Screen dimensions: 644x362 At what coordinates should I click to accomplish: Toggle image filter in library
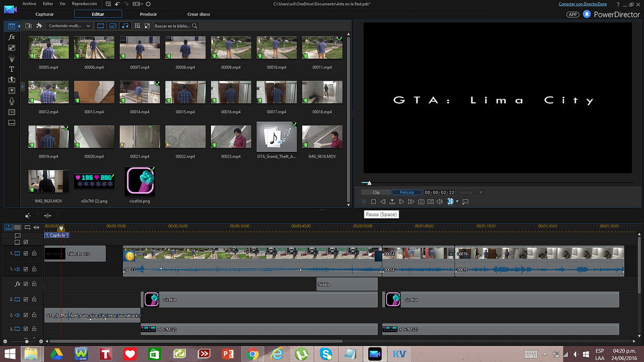click(113, 26)
